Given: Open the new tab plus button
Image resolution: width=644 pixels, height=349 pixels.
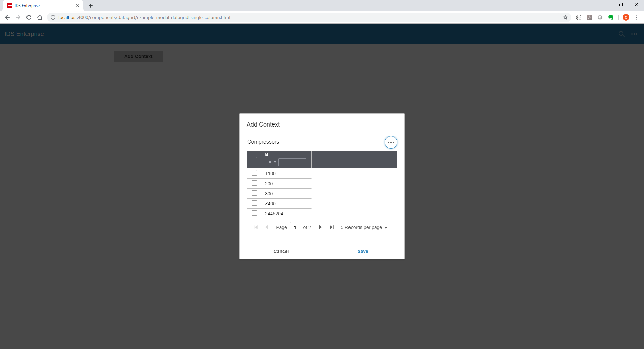Looking at the screenshot, I should [x=91, y=6].
